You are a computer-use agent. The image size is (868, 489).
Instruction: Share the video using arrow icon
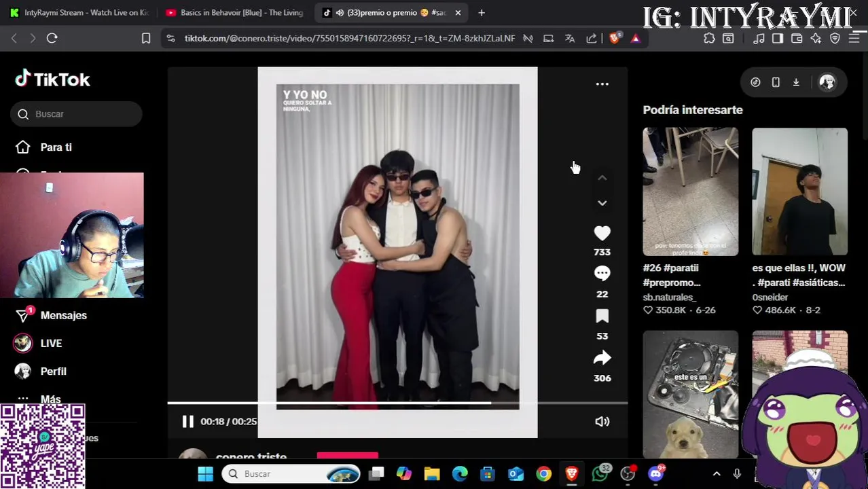(602, 358)
